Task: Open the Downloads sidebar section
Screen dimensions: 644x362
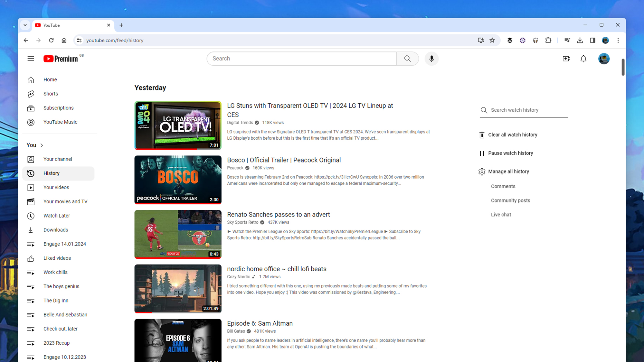Action: 55,229
